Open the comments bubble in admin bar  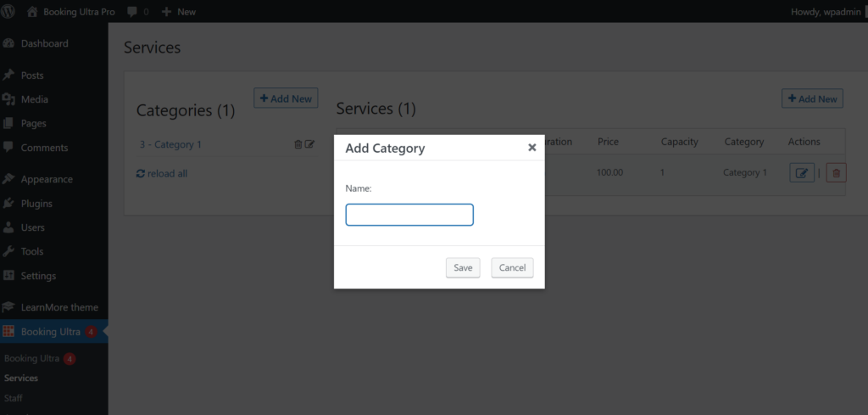[x=137, y=12]
